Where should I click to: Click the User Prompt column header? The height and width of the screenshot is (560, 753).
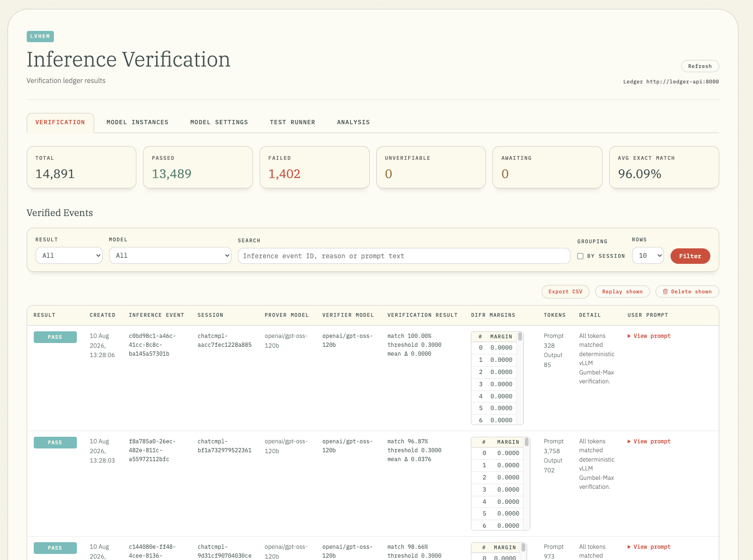point(648,315)
